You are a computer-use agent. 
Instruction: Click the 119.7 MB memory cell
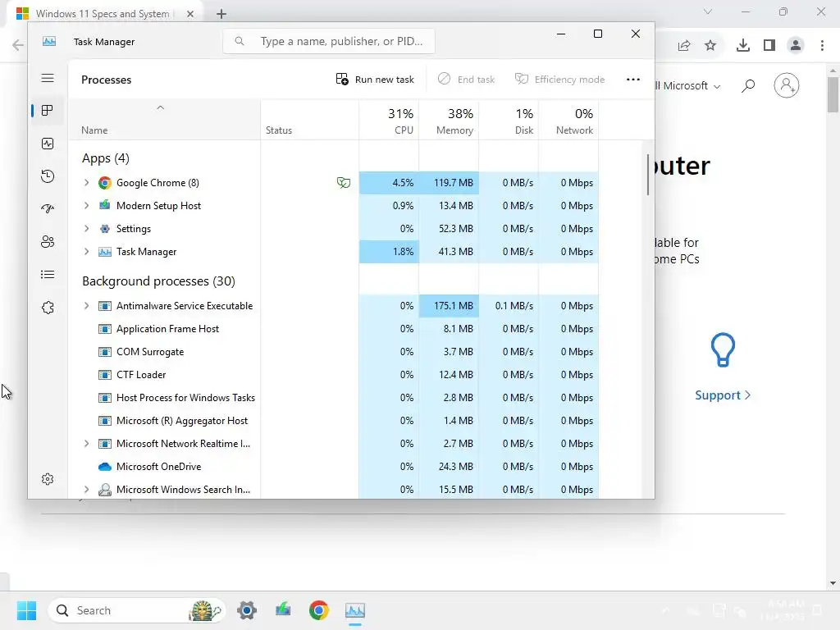click(449, 183)
